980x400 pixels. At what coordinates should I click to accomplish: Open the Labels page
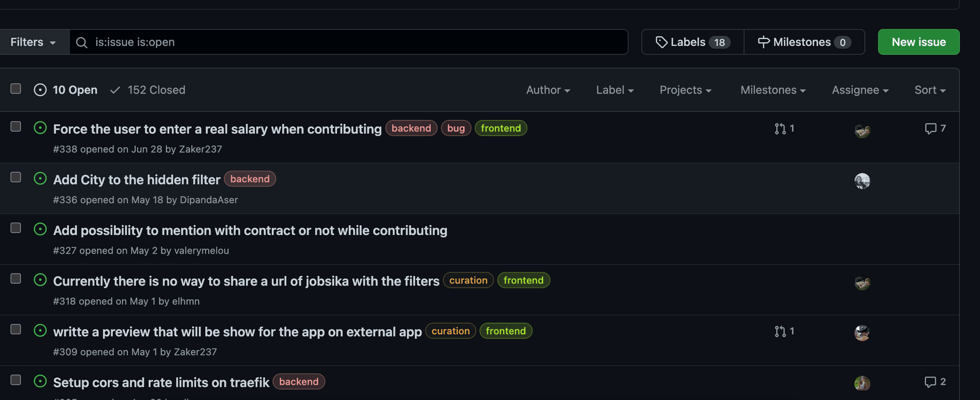[x=692, y=42]
